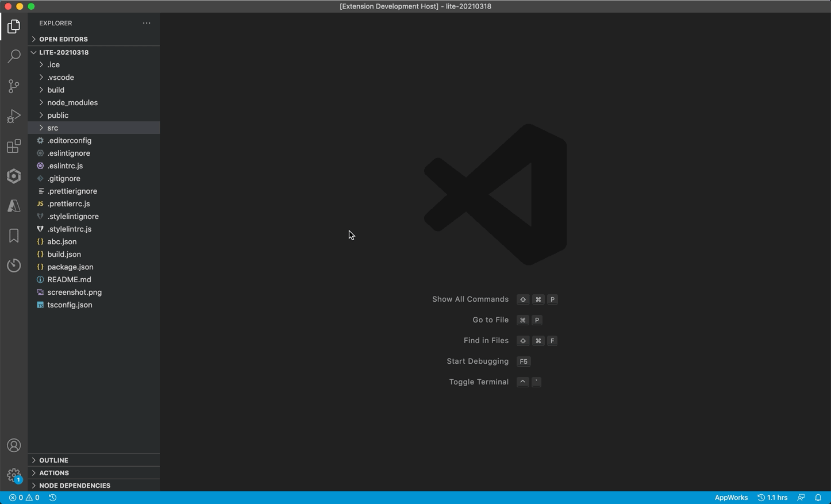The width and height of the screenshot is (831, 504).
Task: Open the Explorer view in activity bar
Action: 14,26
